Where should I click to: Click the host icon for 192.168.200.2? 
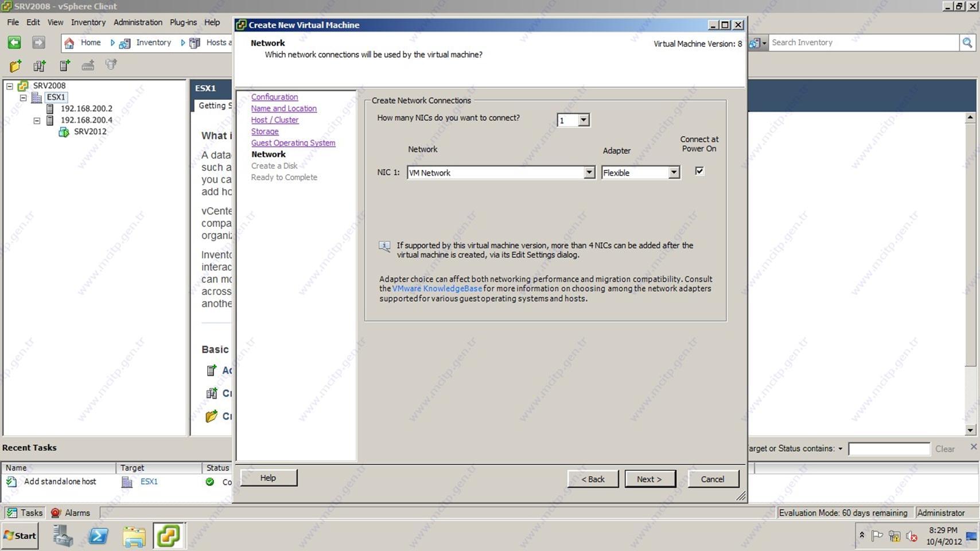coord(50,108)
